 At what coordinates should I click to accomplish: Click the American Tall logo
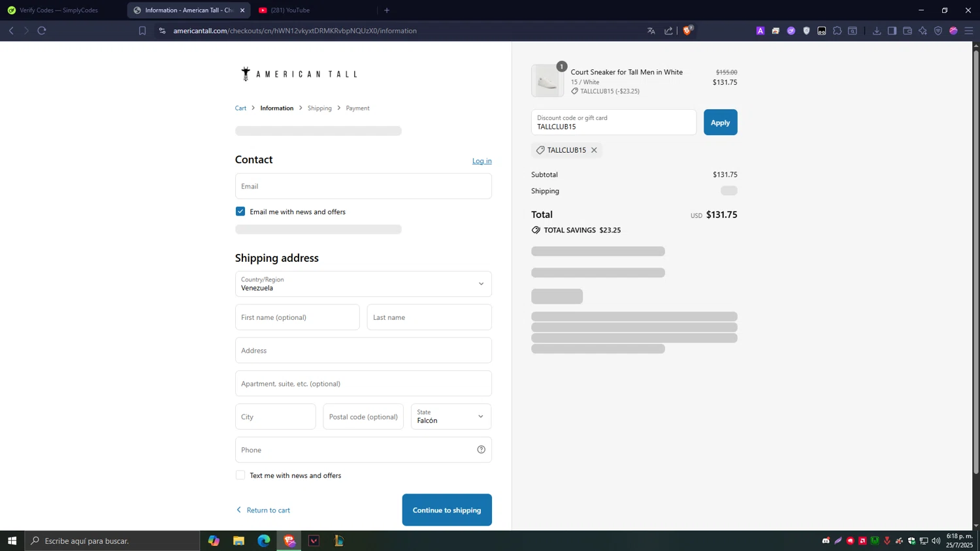click(x=299, y=74)
